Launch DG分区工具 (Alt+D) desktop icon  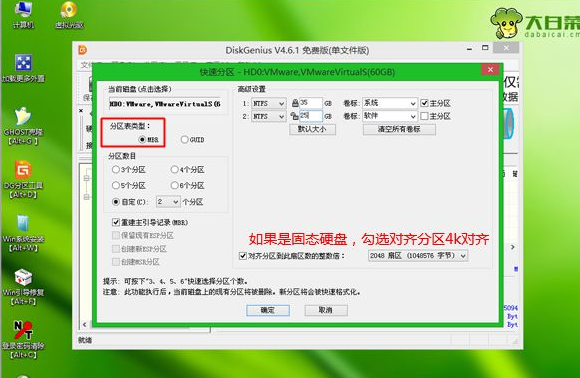click(x=23, y=179)
